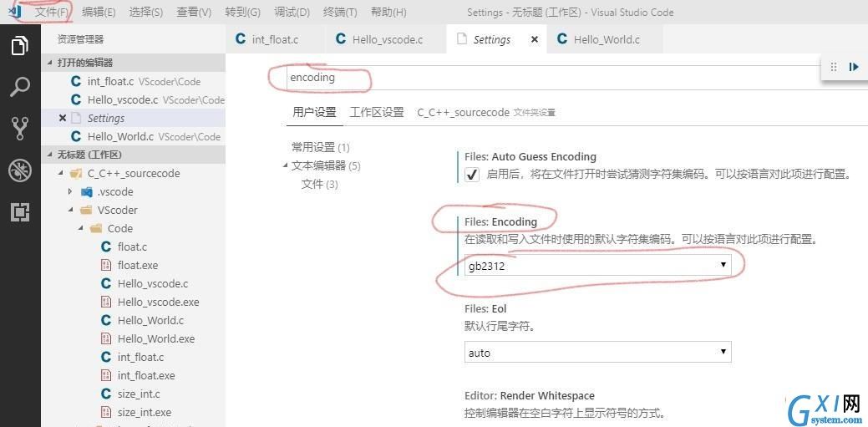Viewport: 868px width, 427px height.
Task: Open the Extensions view in activity bar
Action: click(x=20, y=212)
